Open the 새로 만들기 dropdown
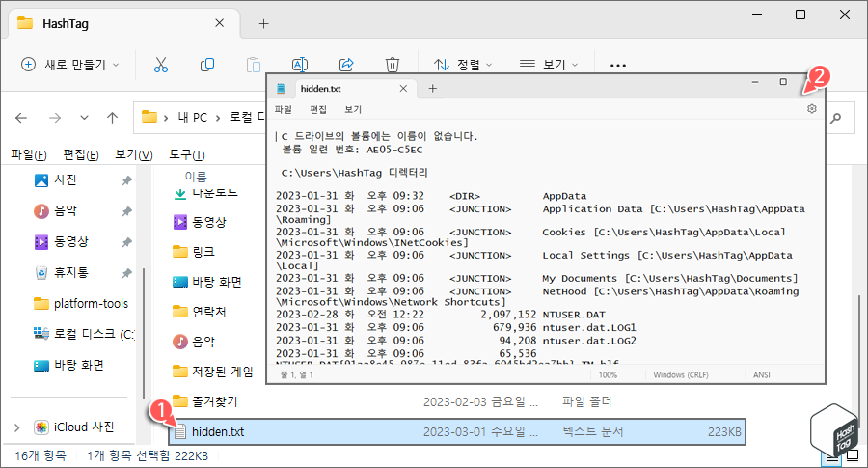The height and width of the screenshot is (468, 868). pyautogui.click(x=69, y=65)
